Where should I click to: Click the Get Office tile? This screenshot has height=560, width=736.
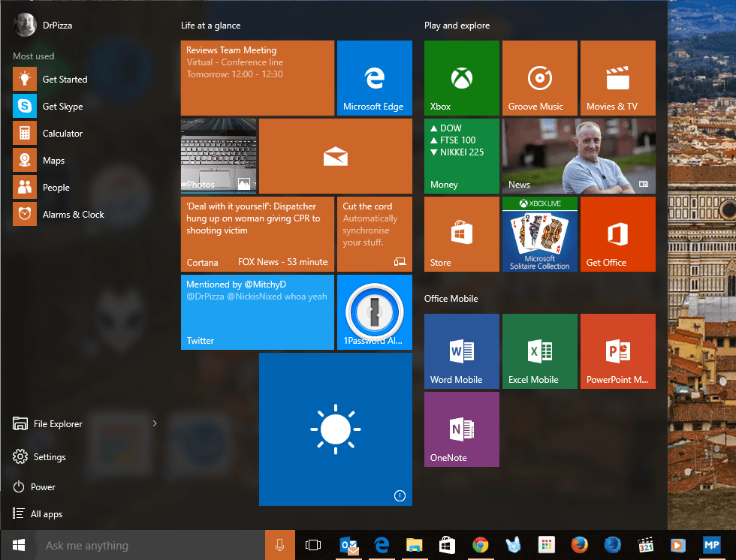[617, 234]
